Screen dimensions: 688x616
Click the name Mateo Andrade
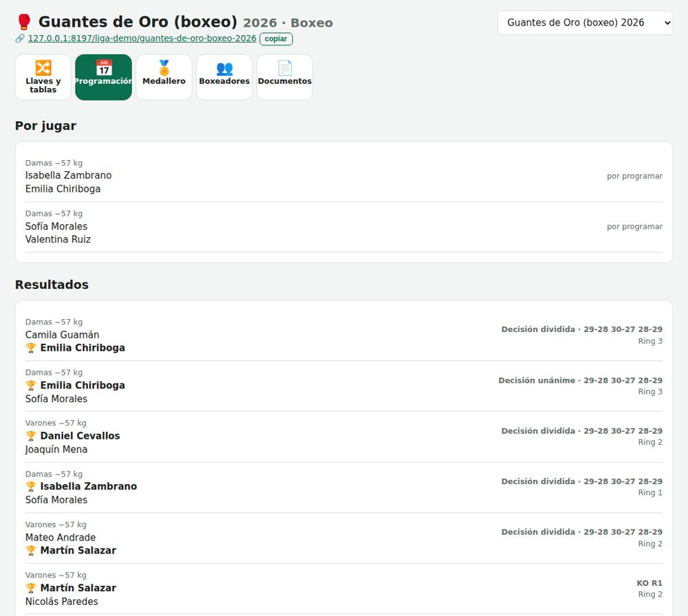click(61, 538)
